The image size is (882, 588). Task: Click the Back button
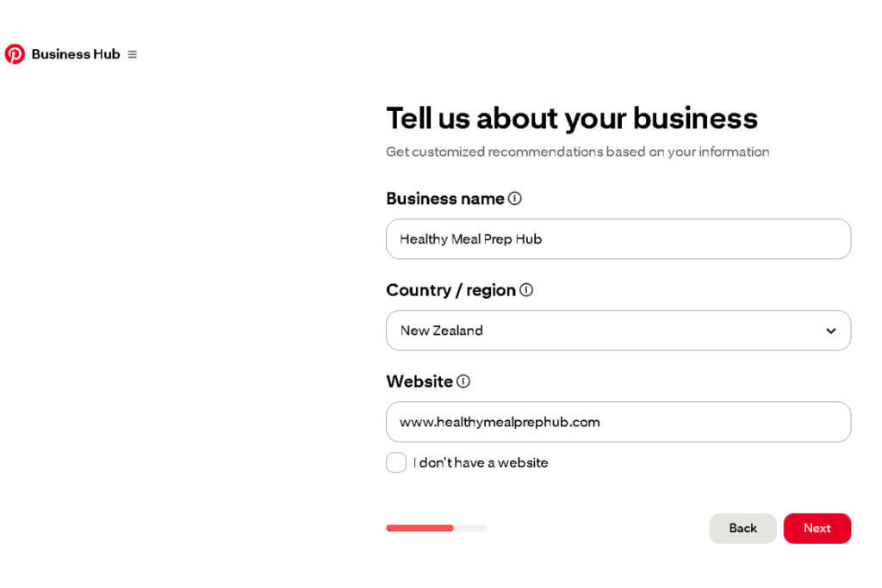(742, 528)
